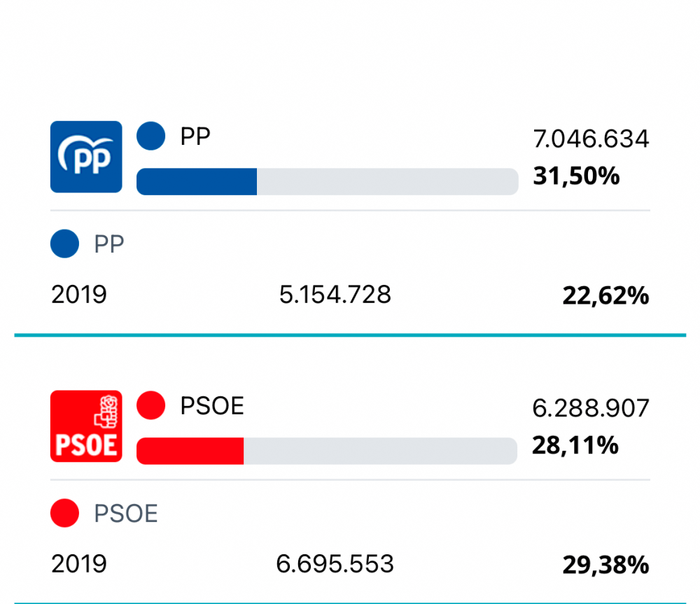700x604 pixels.
Task: Click the PSOE party logo
Action: (x=86, y=426)
